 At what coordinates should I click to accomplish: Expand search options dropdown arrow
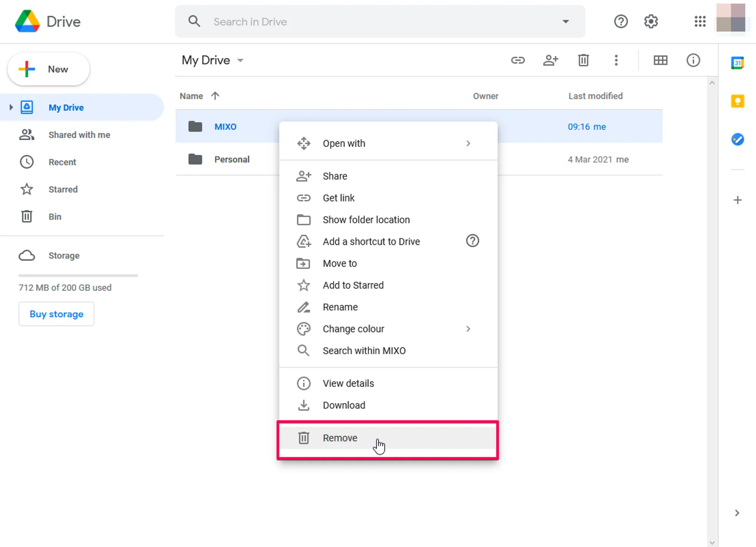pos(565,22)
